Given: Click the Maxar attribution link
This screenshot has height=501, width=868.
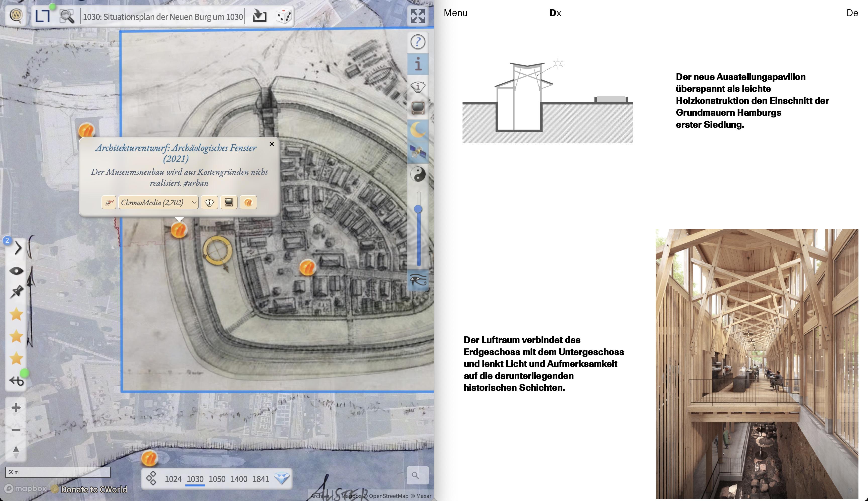Looking at the screenshot, I should [421, 496].
